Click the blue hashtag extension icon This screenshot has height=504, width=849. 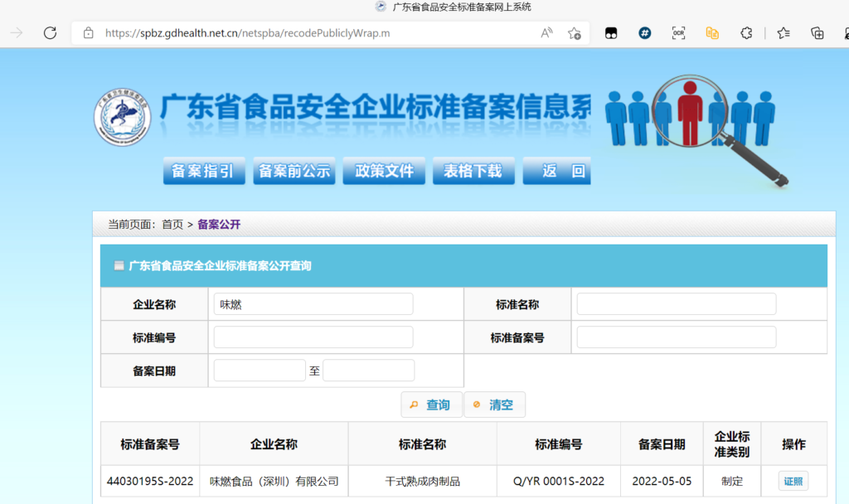pyautogui.click(x=645, y=33)
